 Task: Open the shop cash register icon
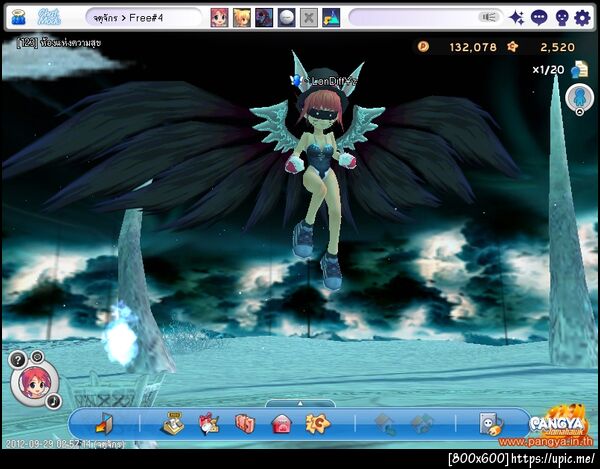173,423
